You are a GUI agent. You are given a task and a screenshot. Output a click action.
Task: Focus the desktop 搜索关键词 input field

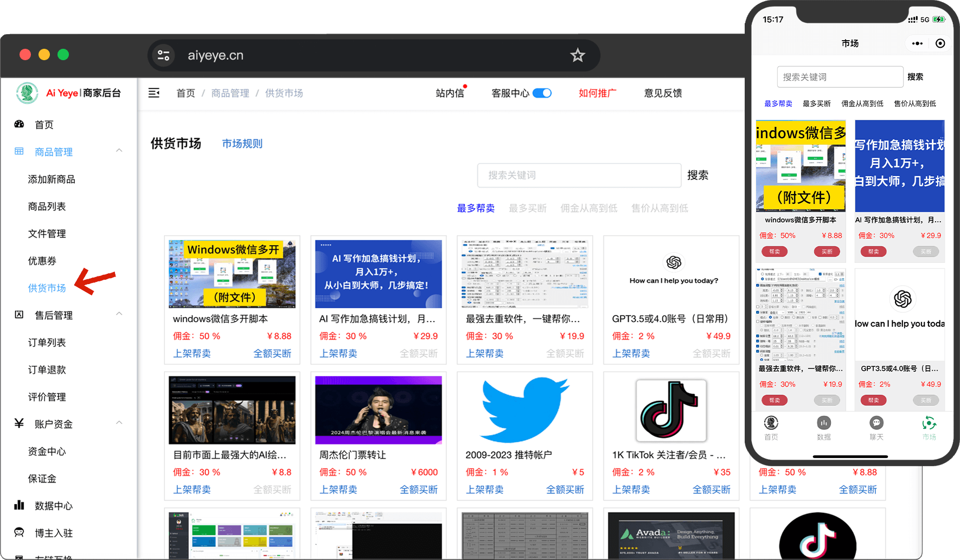(x=579, y=175)
